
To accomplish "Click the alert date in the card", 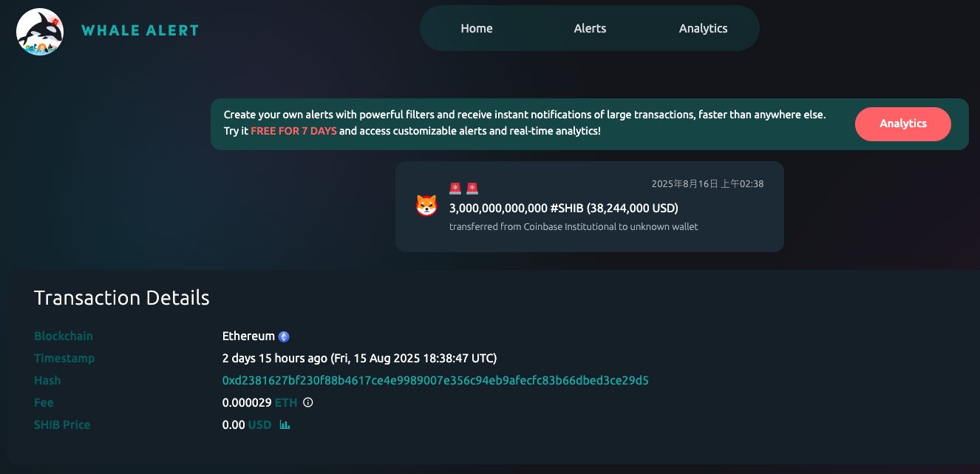I will [707, 184].
